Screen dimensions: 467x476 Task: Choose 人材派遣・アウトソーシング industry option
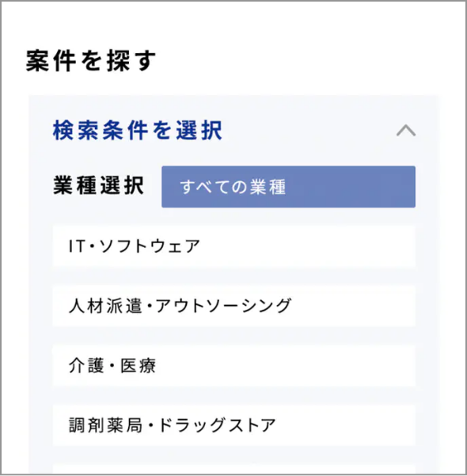[x=234, y=306]
